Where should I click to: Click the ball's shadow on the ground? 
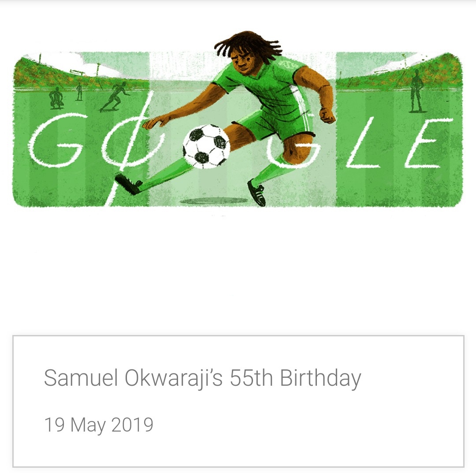point(214,201)
